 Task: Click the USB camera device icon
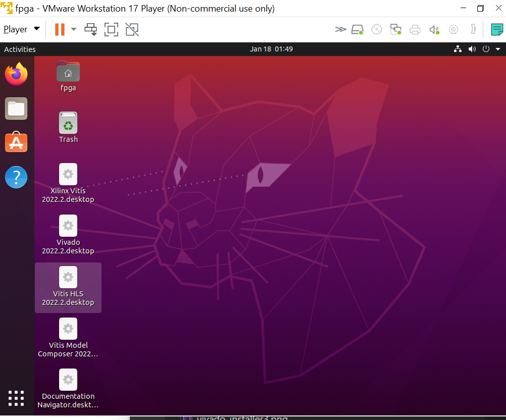[x=453, y=29]
